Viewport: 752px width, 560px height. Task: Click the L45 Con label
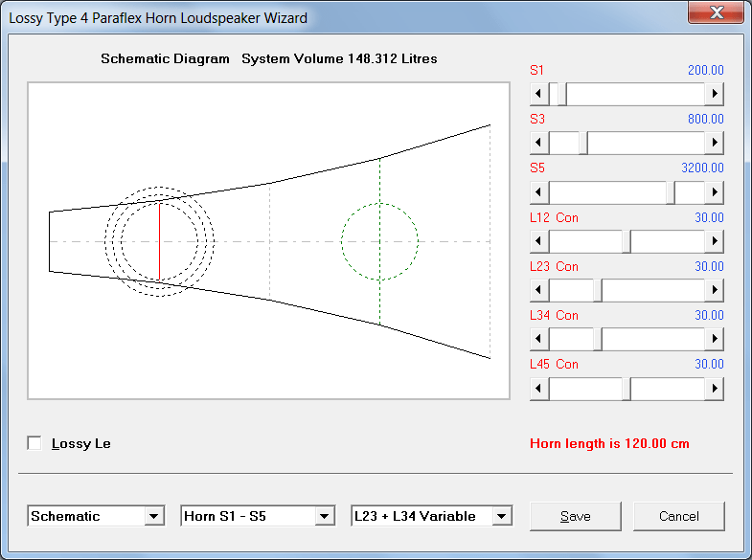554,364
